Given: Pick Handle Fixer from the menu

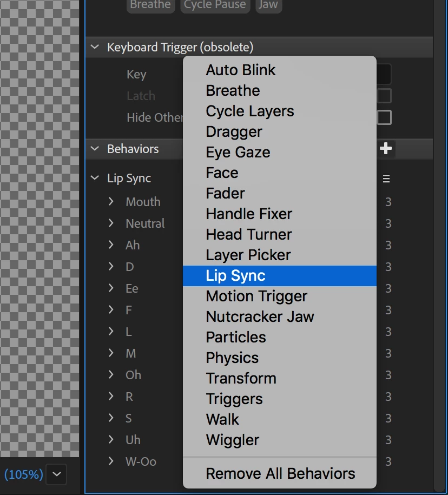Looking at the screenshot, I should [279, 214].
